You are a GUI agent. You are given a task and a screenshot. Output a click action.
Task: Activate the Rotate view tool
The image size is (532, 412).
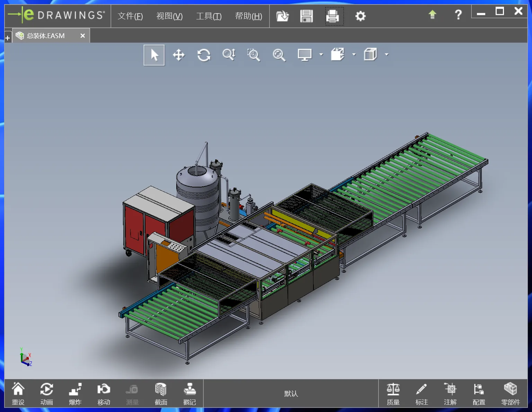204,55
